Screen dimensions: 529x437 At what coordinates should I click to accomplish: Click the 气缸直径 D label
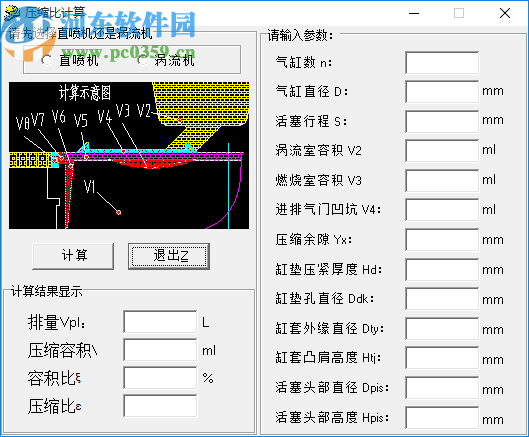(312, 91)
